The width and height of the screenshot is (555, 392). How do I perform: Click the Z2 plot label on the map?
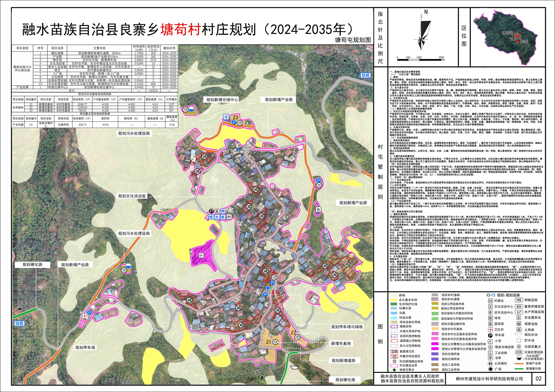pos(293,333)
